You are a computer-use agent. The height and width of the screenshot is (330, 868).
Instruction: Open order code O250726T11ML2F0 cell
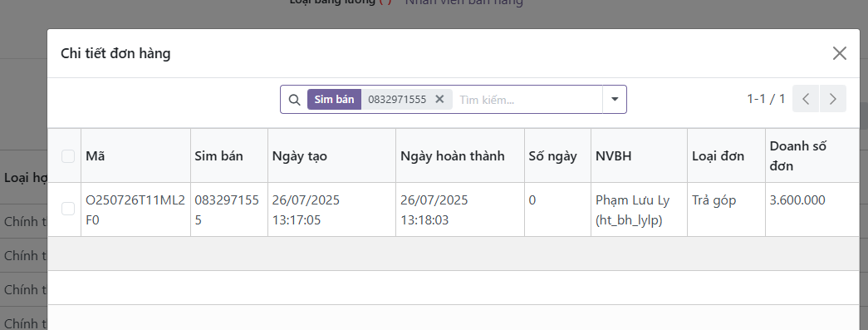[x=135, y=209]
